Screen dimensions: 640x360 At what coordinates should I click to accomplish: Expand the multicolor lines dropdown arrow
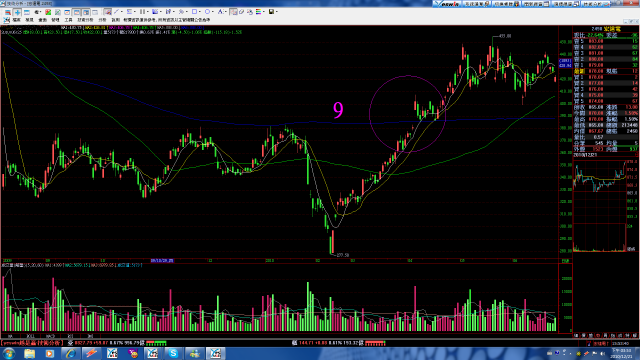click(264, 12)
